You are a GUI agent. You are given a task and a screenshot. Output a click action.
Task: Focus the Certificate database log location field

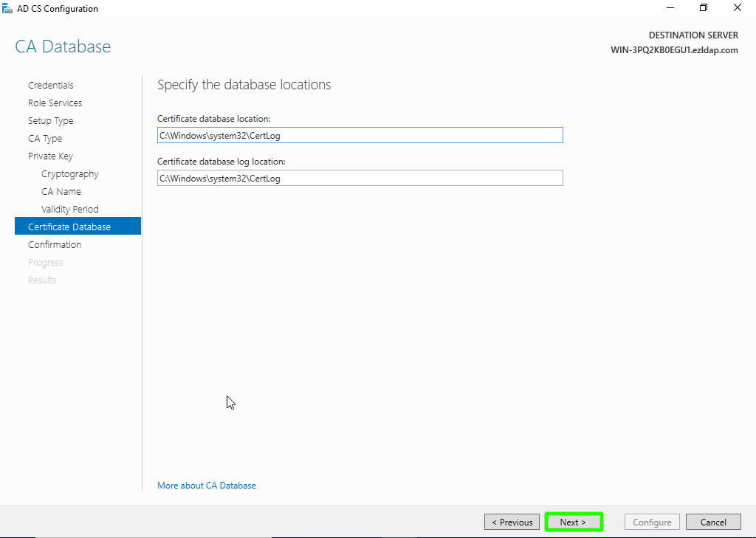click(360, 178)
